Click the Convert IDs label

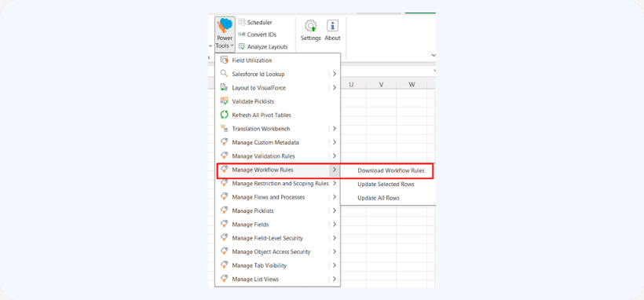[262, 35]
